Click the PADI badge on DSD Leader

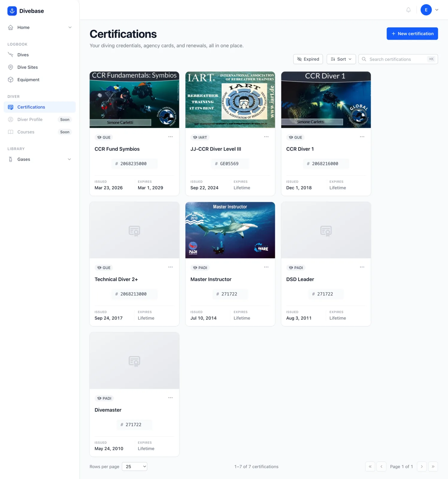(x=296, y=268)
